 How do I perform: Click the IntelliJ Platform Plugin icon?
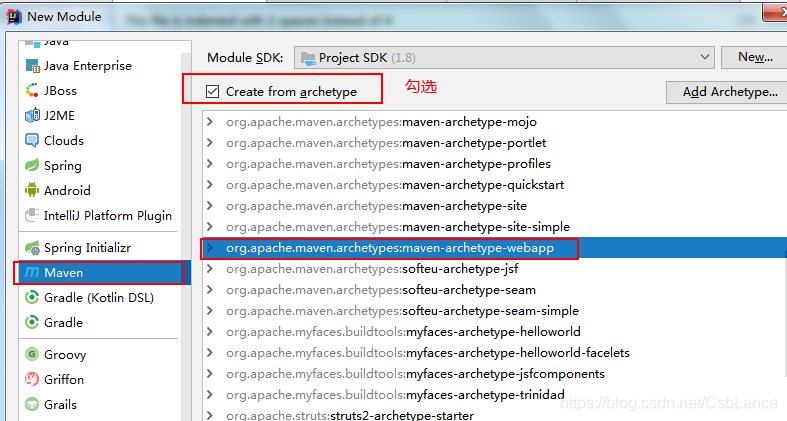coord(32,215)
